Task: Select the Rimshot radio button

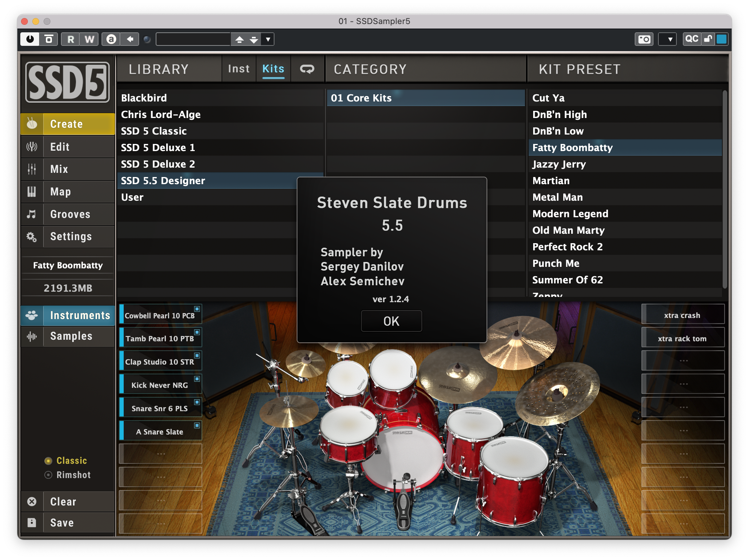Action: 48,475
